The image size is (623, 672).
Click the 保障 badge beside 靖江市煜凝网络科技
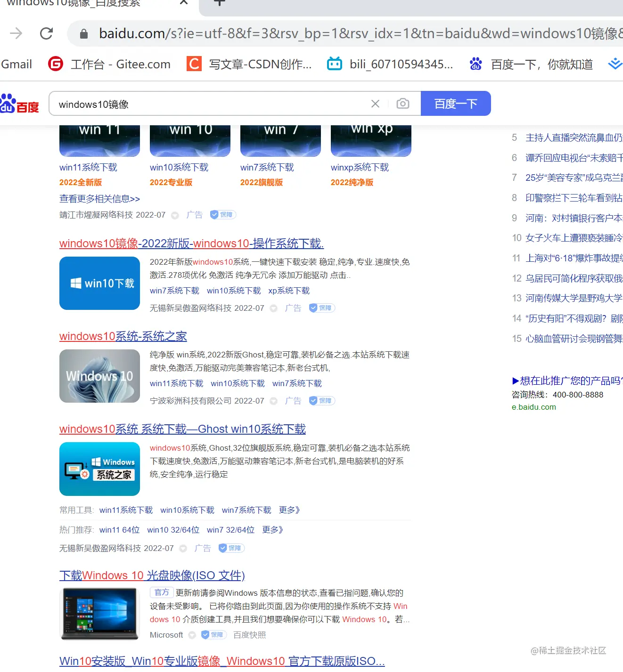(223, 215)
